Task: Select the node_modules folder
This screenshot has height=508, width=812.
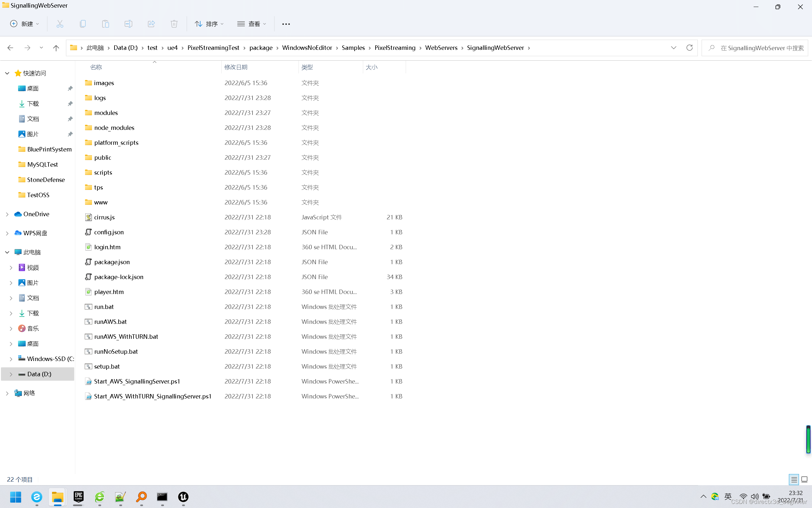Action: [x=114, y=128]
